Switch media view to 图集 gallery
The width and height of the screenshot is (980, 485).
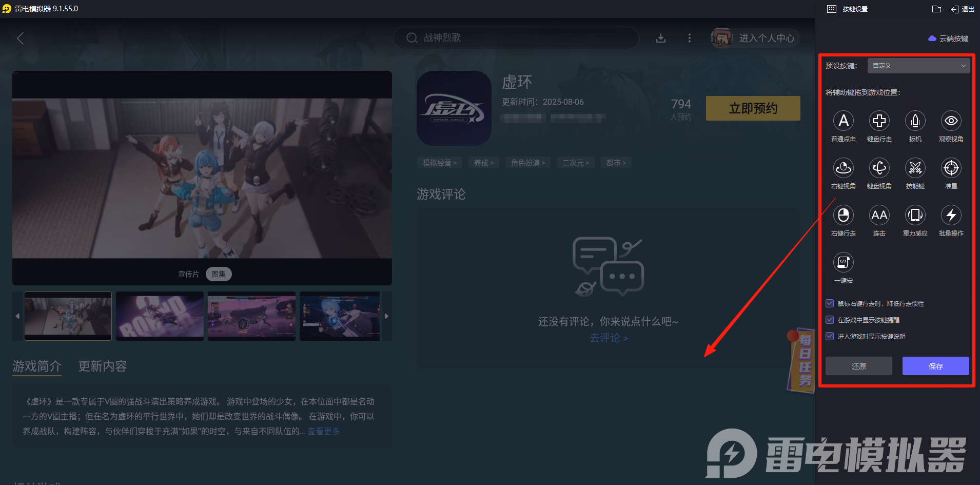(x=219, y=274)
